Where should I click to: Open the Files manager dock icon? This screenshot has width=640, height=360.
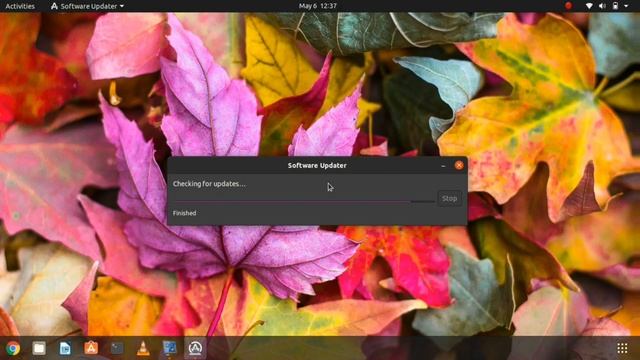[x=39, y=348]
